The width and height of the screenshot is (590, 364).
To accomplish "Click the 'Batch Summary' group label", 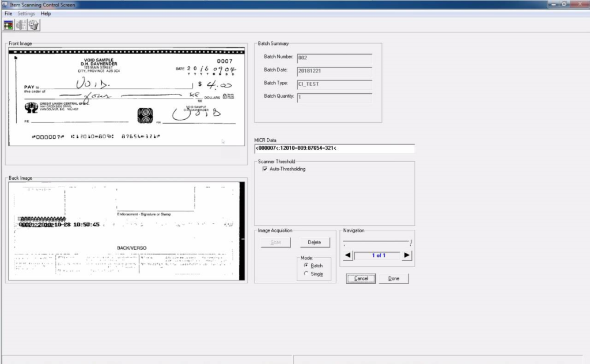I will (273, 44).
